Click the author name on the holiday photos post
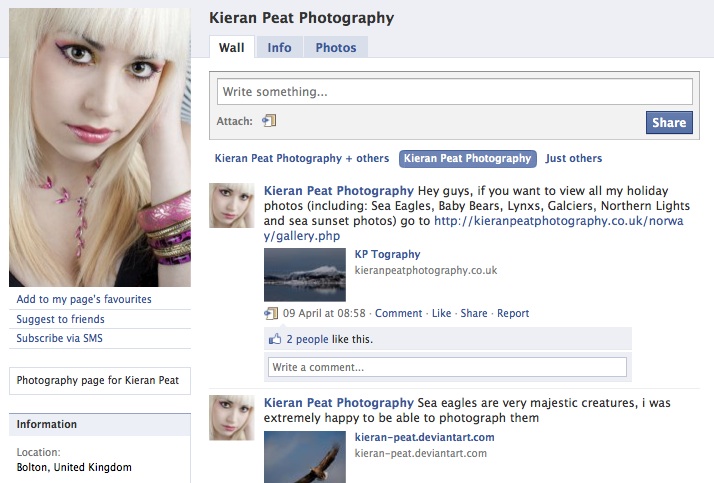714x483 pixels. 339,191
